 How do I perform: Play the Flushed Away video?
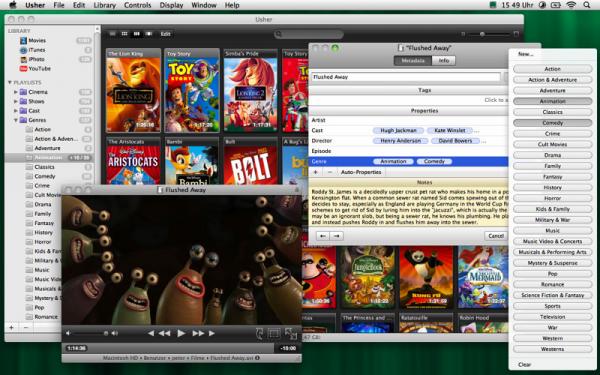[181, 333]
